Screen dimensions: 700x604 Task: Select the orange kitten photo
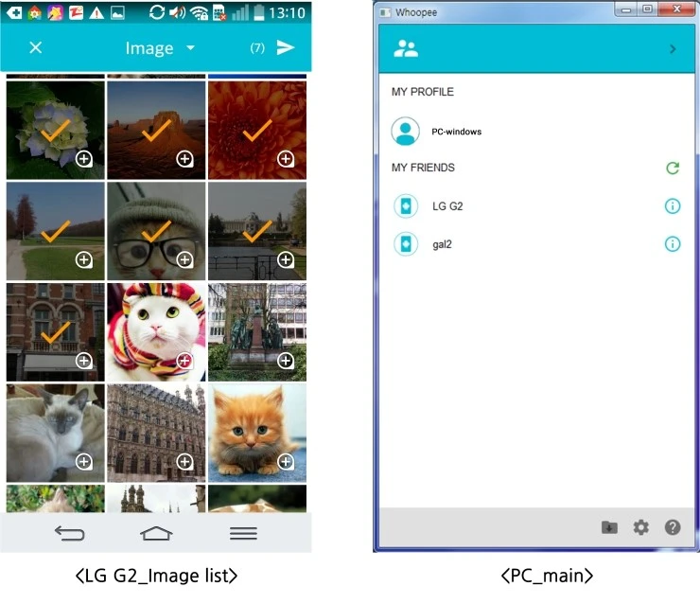click(257, 433)
